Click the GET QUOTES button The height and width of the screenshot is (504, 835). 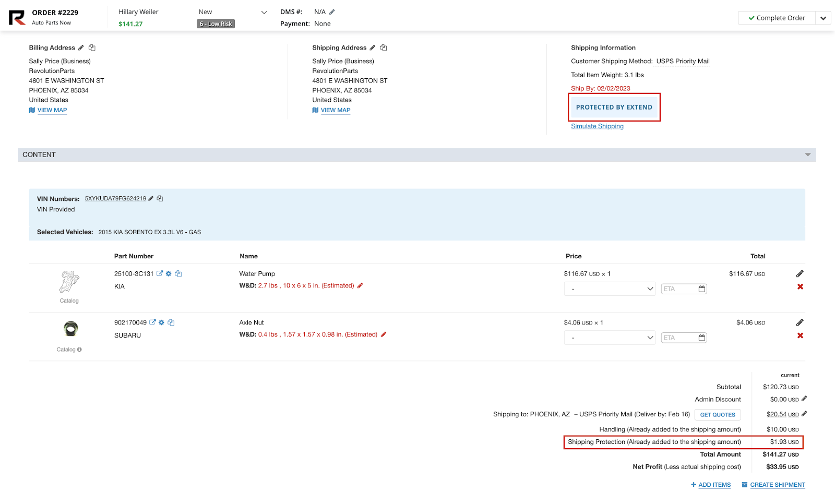(x=718, y=415)
